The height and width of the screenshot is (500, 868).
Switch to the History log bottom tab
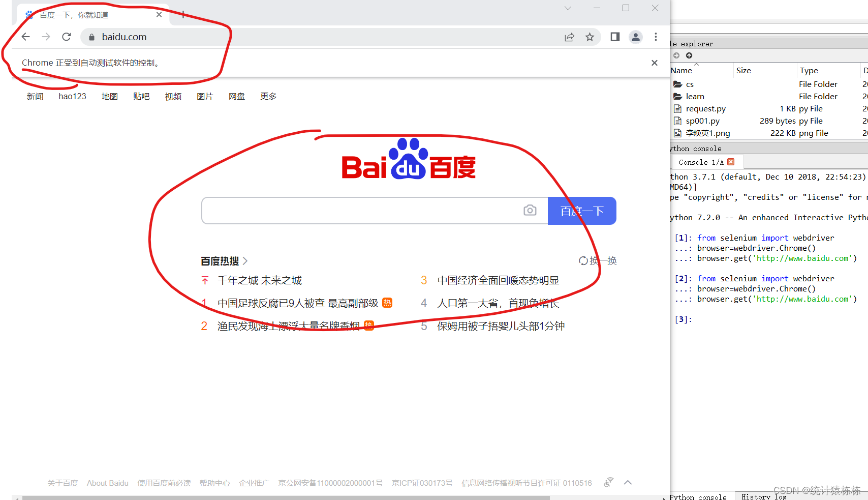click(x=764, y=496)
